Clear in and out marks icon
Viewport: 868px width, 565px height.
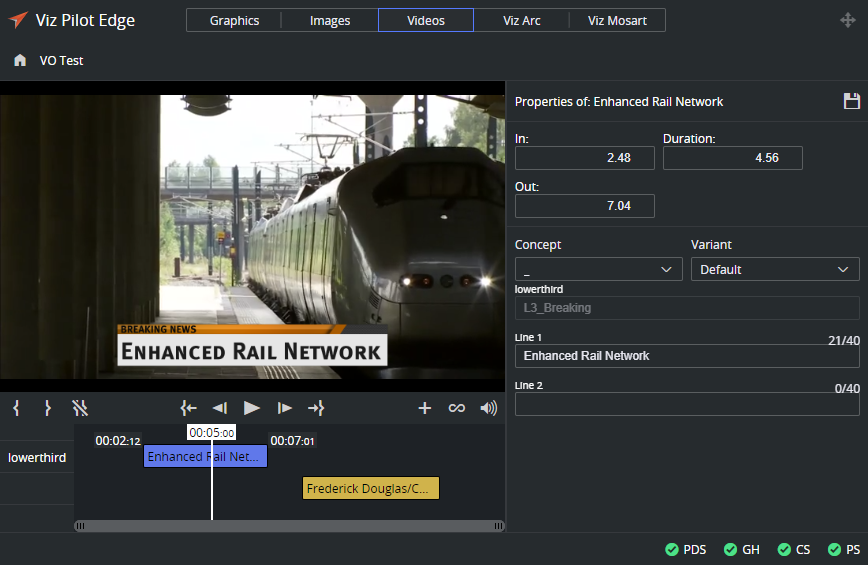point(80,408)
